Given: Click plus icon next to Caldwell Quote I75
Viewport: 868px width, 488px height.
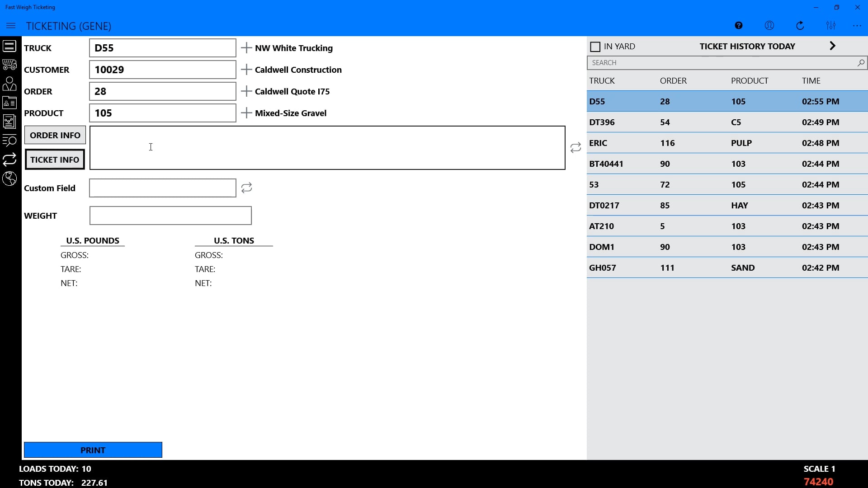Looking at the screenshot, I should click(x=246, y=91).
